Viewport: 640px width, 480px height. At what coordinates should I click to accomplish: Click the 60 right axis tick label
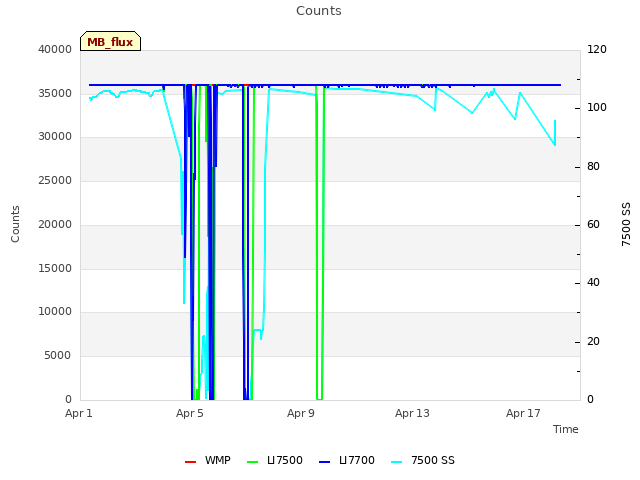[x=593, y=224]
